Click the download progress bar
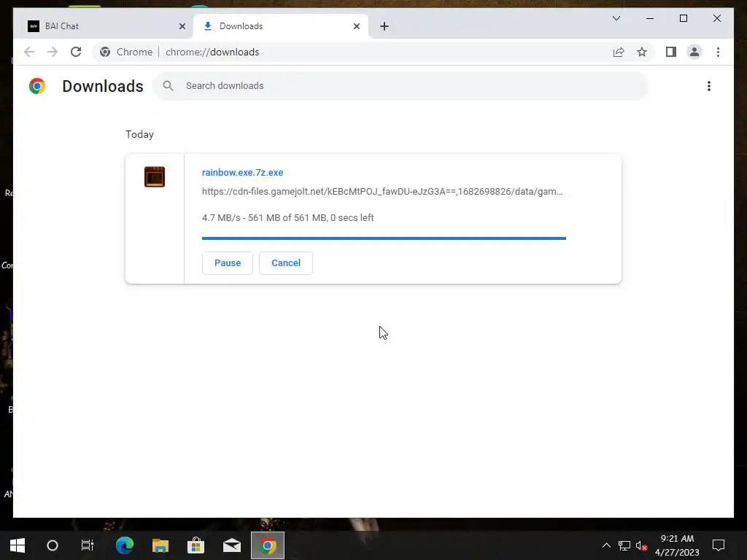Image resolution: width=747 pixels, height=560 pixels. pos(384,238)
